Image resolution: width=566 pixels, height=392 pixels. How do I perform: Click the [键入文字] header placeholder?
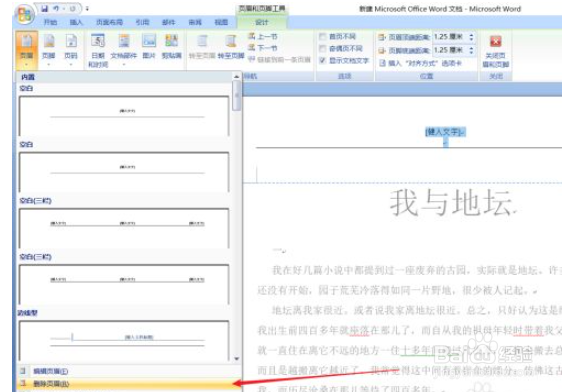pos(445,132)
